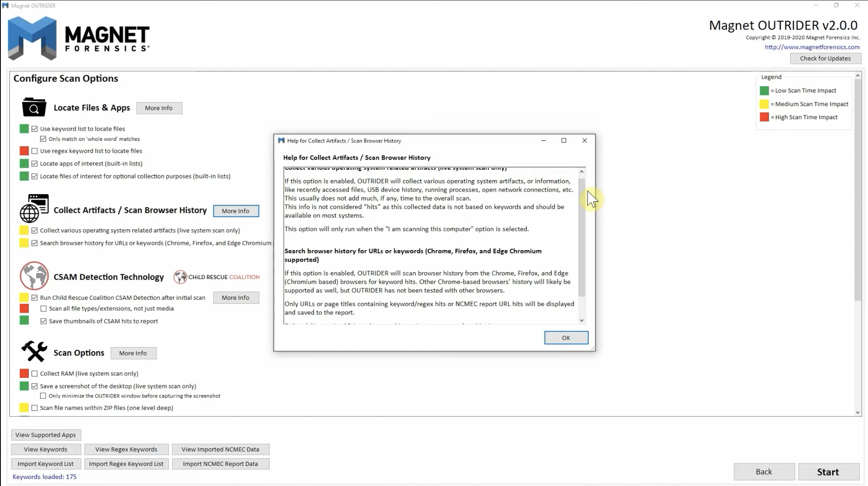Screen dimensions: 868x486
Task: Click the Magnet OUTRIDER title bar app icon
Action: click(x=5, y=6)
